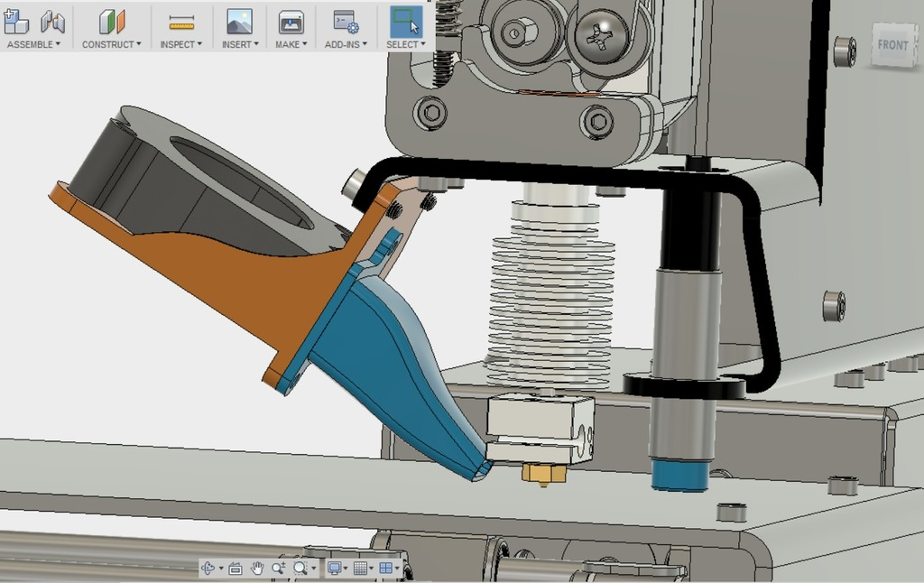Image resolution: width=924 pixels, height=583 pixels.
Task: Click the New Component icon in Assemble
Action: coord(16,22)
